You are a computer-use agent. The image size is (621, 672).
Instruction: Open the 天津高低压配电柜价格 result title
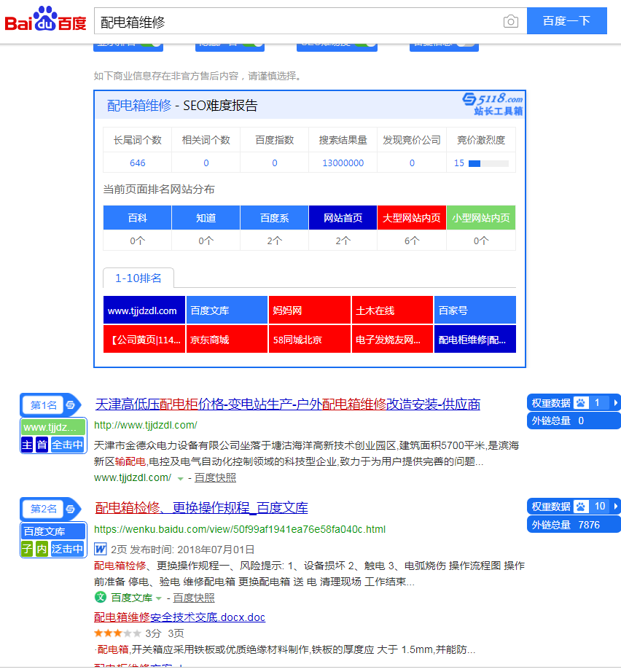coord(288,404)
